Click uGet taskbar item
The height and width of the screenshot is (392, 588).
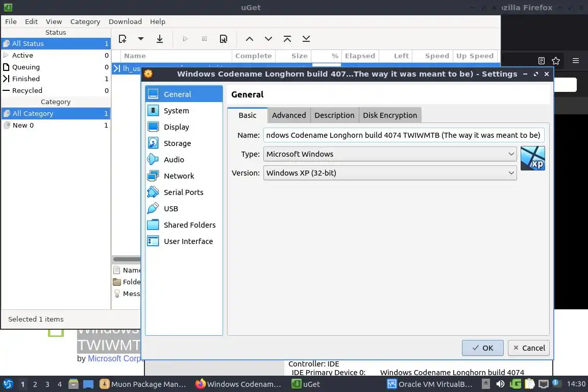pyautogui.click(x=306, y=384)
